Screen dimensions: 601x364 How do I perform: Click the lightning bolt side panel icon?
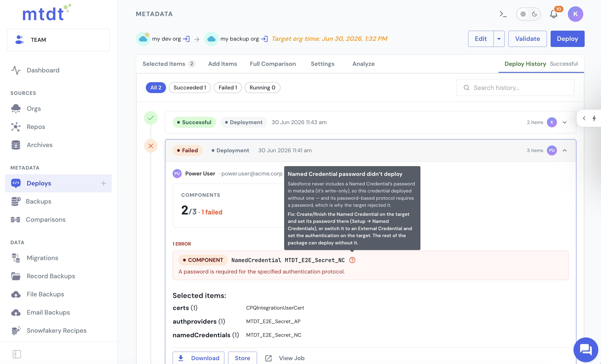pyautogui.click(x=594, y=118)
